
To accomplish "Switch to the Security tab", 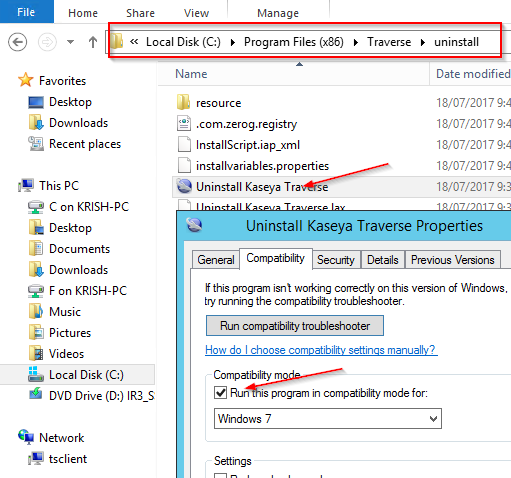I will click(x=336, y=260).
